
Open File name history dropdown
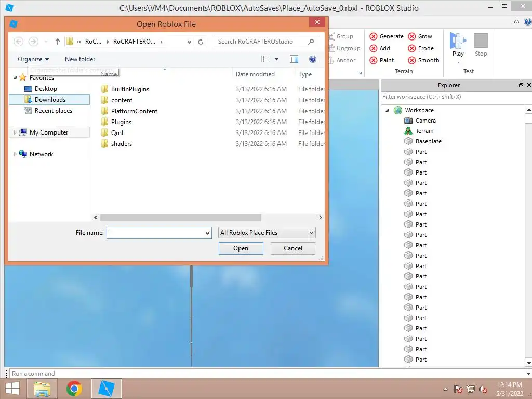pyautogui.click(x=207, y=233)
